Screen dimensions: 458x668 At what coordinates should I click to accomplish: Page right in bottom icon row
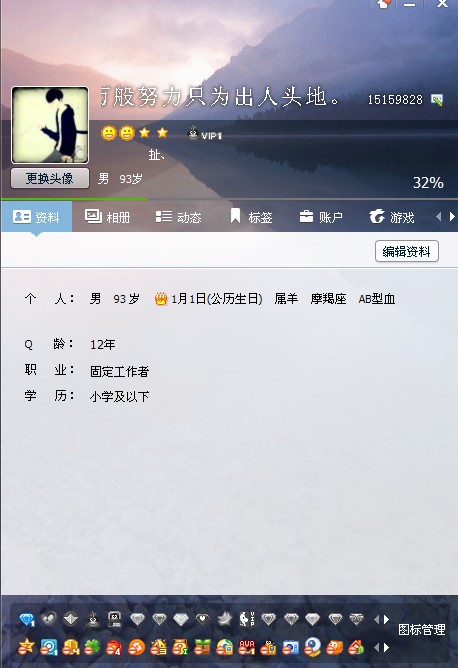[386, 648]
